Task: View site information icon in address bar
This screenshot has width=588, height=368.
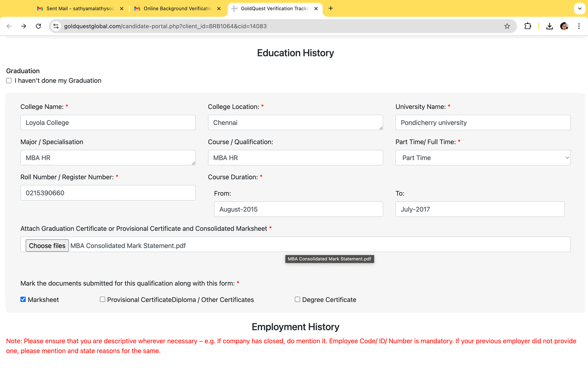Action: coord(56,26)
